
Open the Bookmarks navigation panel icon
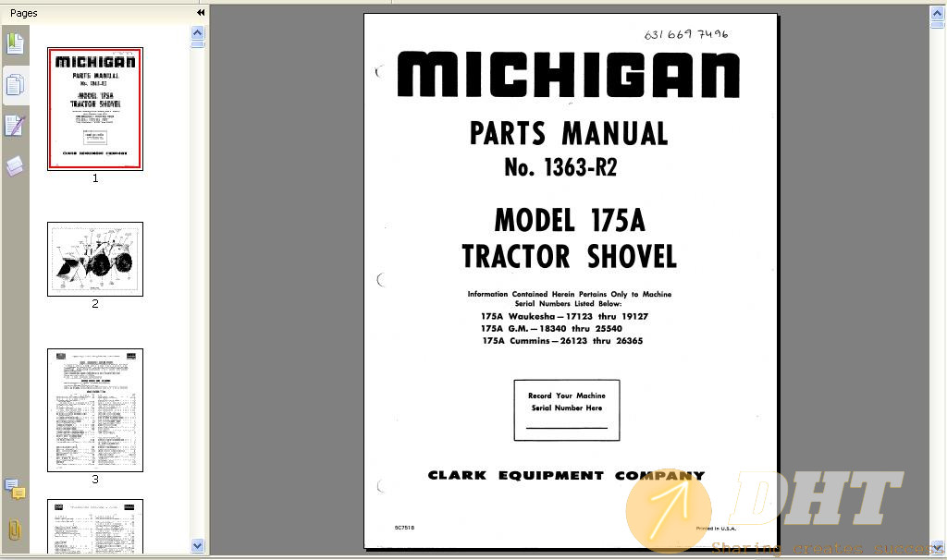15,44
